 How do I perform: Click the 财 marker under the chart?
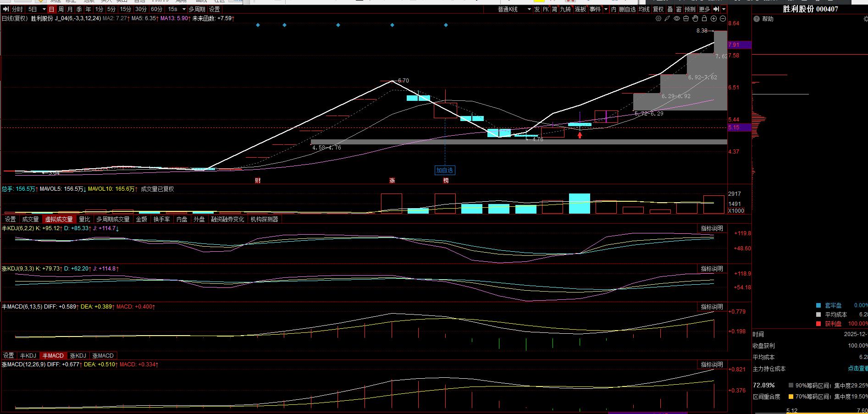[x=258, y=181]
